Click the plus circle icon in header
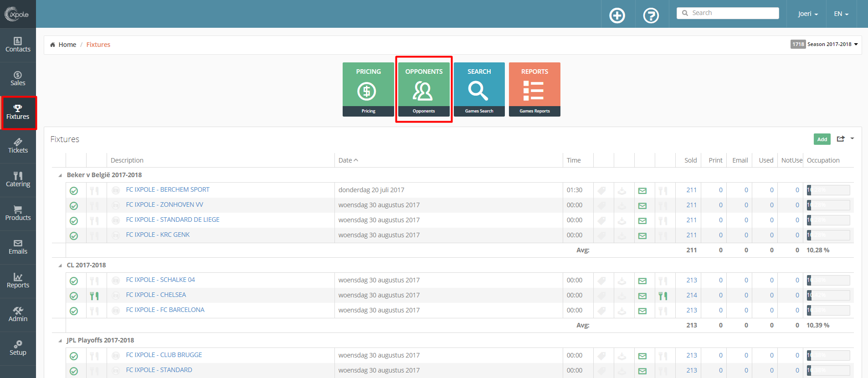 click(x=617, y=15)
